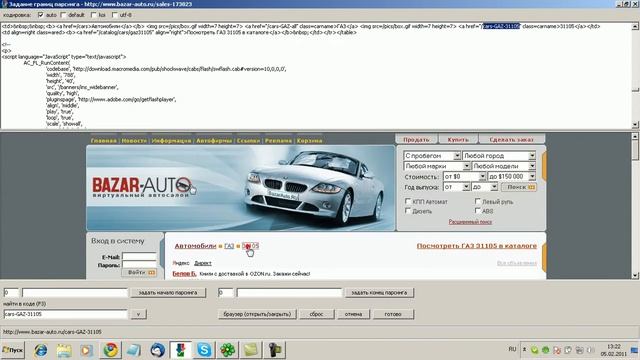Open the green notes taskbar icon
Image resolution: width=640 pixels, height=360 pixels.
coord(251,350)
